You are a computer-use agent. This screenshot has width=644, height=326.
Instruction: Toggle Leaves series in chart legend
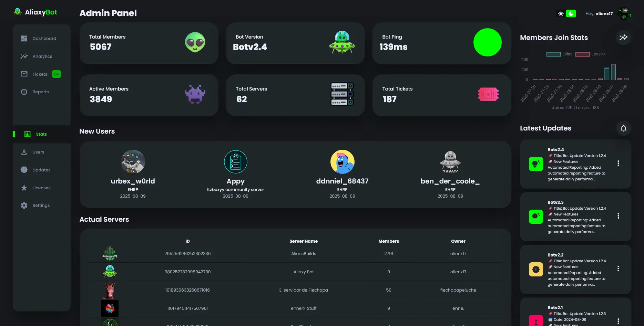(590, 54)
